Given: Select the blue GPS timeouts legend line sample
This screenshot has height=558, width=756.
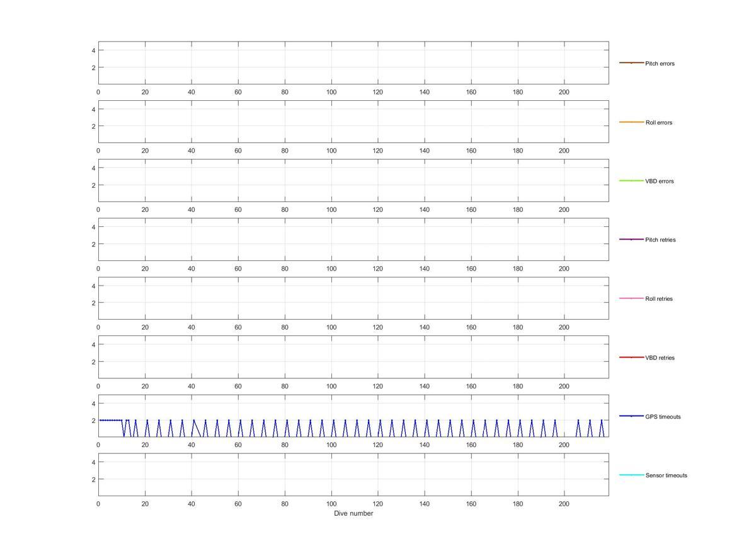Looking at the screenshot, I should (x=631, y=416).
